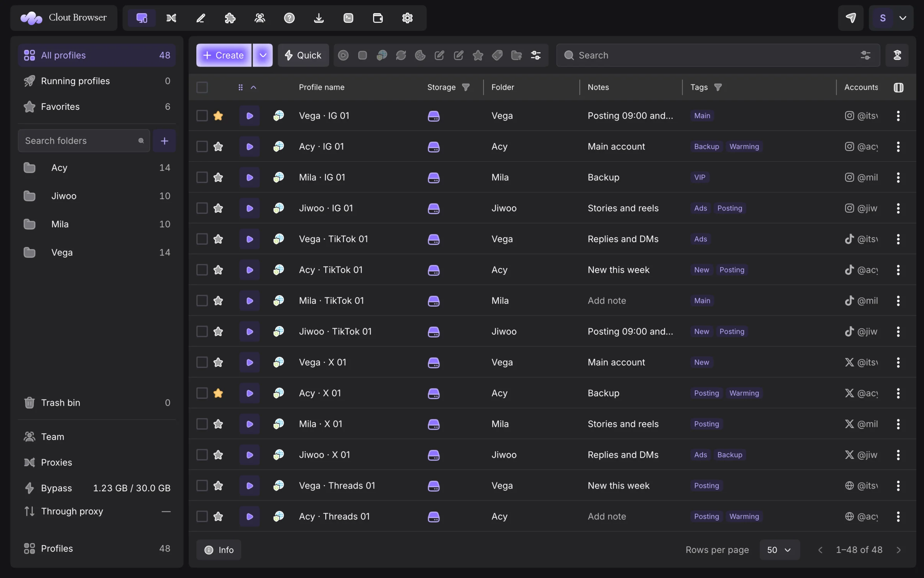The image size is (924, 578).
Task: Open the Vega folder
Action: point(97,252)
